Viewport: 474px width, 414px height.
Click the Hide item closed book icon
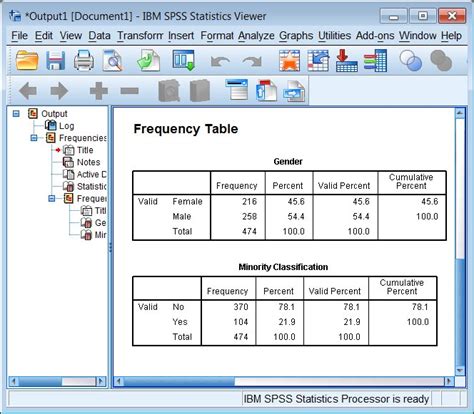(x=200, y=91)
